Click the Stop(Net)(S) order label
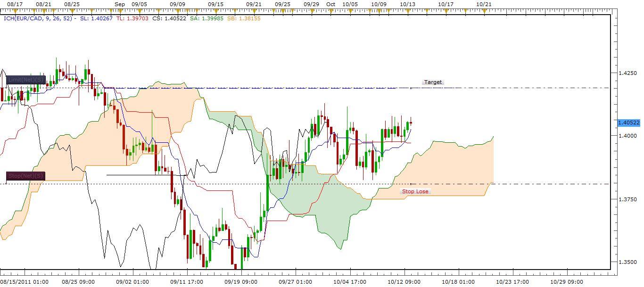 [x=26, y=176]
